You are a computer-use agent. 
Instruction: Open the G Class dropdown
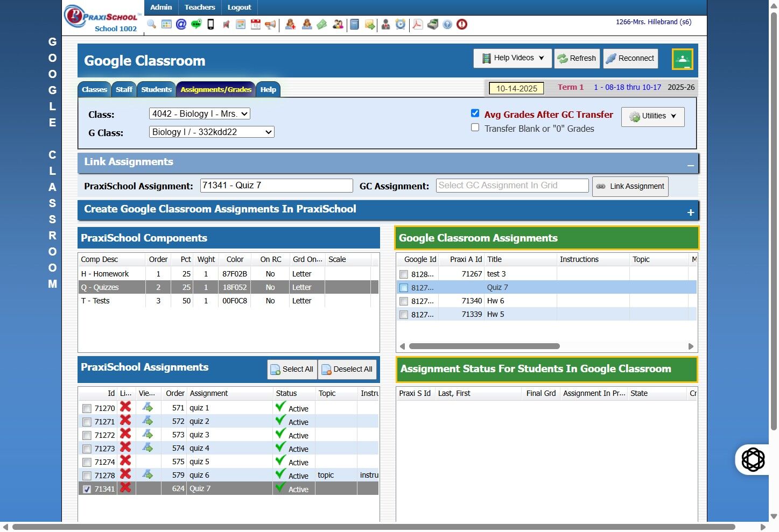(x=212, y=132)
